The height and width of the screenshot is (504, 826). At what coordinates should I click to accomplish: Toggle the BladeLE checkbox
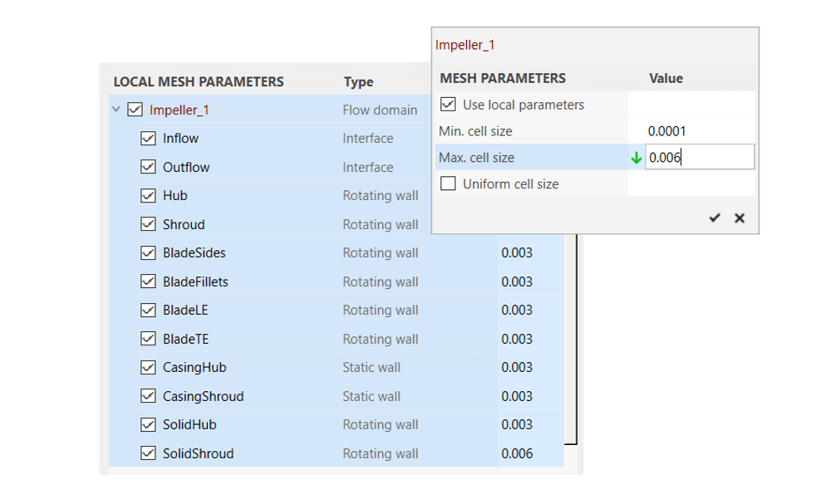coord(148,311)
